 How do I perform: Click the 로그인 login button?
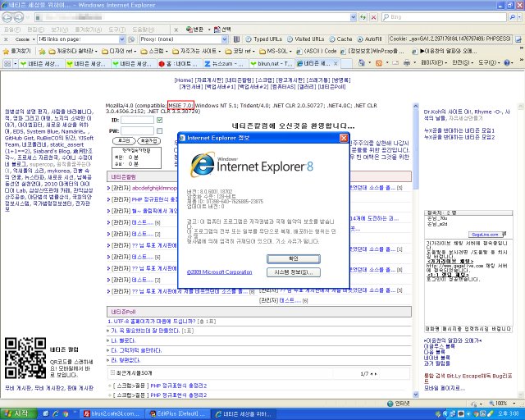tap(124, 141)
